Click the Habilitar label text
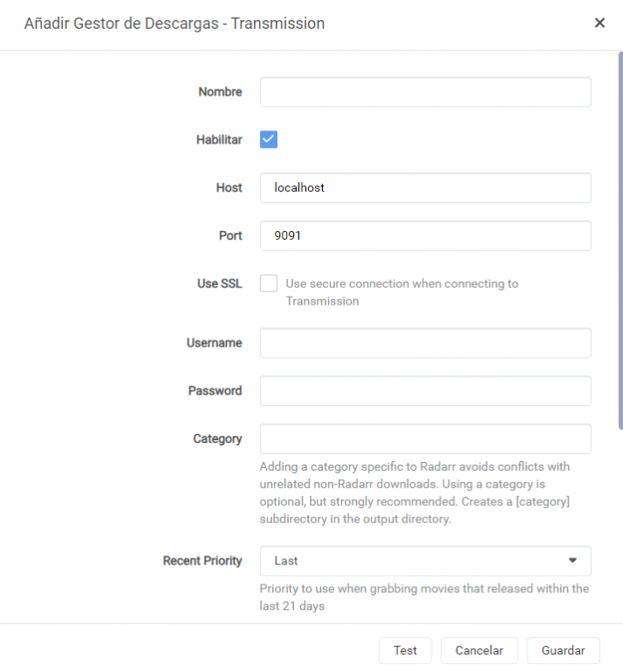The width and height of the screenshot is (623, 672). click(x=219, y=140)
